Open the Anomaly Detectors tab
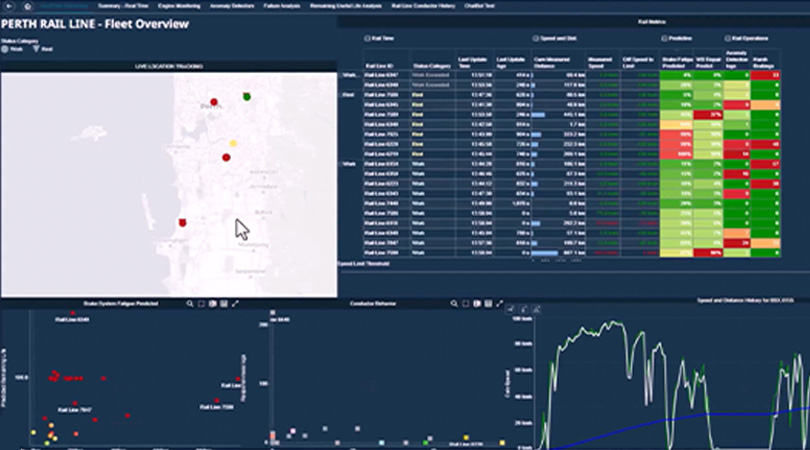Image resolution: width=810 pixels, height=450 pixels. (232, 6)
